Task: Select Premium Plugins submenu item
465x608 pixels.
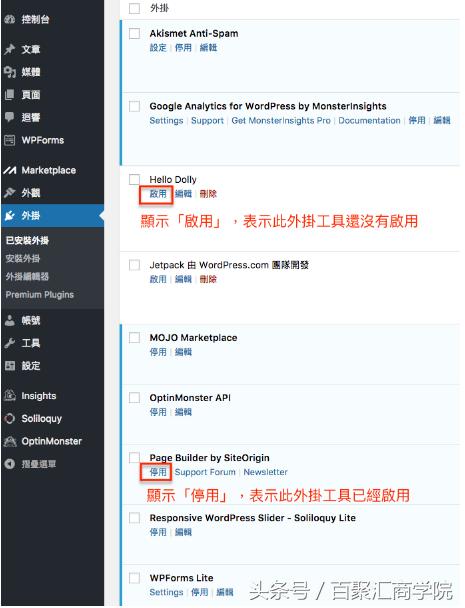Action: pyautogui.click(x=40, y=294)
